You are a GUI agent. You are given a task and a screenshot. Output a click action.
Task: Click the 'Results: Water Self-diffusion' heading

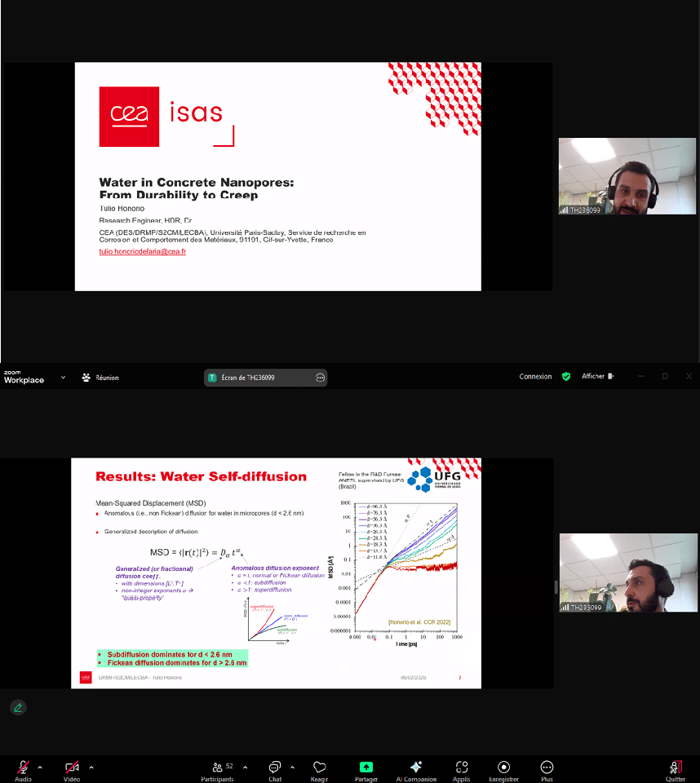click(201, 476)
